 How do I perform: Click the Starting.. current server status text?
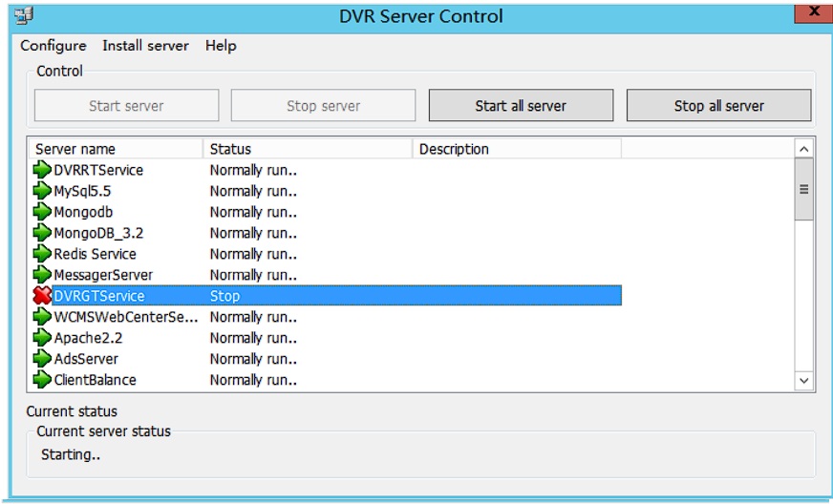coord(71,454)
